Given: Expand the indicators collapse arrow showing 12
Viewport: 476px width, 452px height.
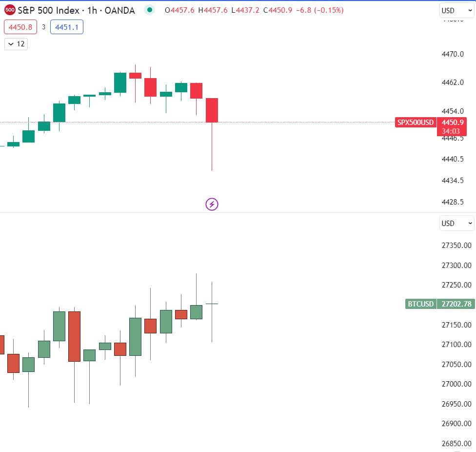Looking at the screenshot, I should pyautogui.click(x=16, y=44).
